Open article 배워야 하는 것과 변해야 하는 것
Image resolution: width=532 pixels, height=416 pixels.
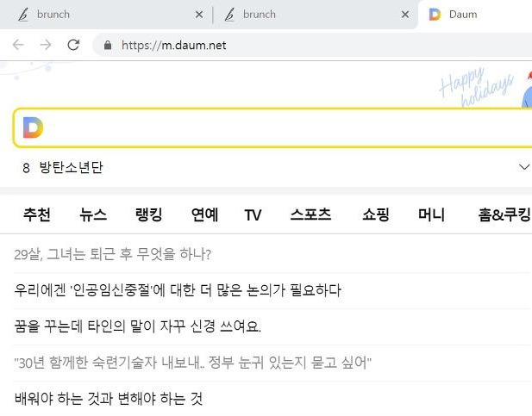(109, 399)
